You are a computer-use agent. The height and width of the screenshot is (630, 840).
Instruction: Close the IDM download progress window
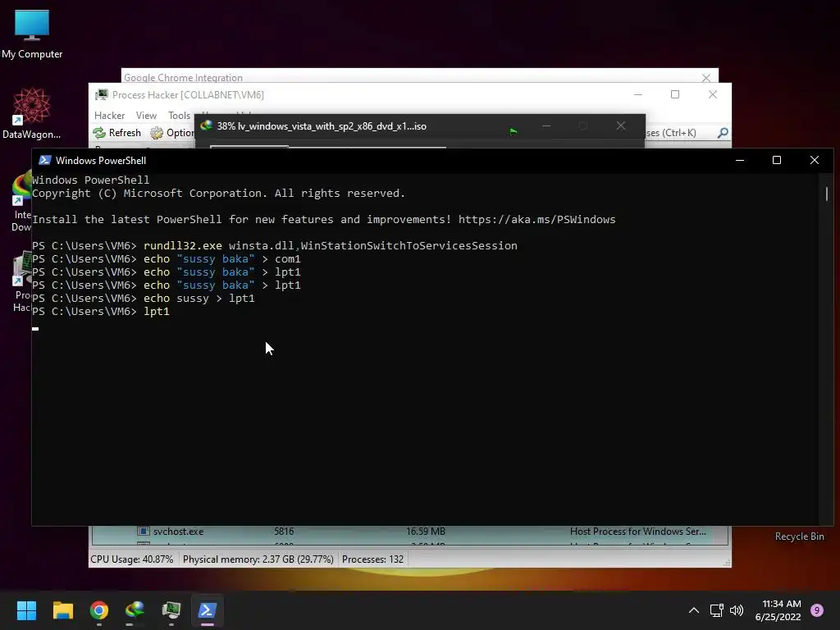coord(621,126)
